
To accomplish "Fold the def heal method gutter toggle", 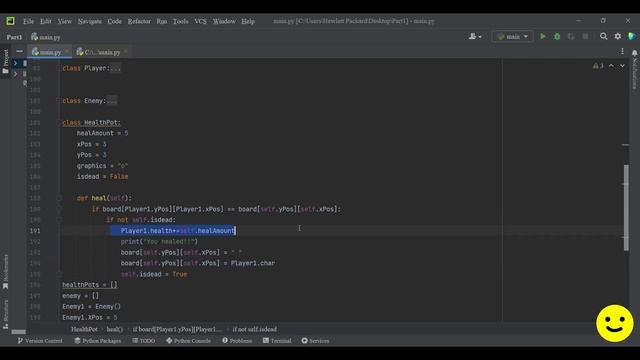I will click(59, 198).
